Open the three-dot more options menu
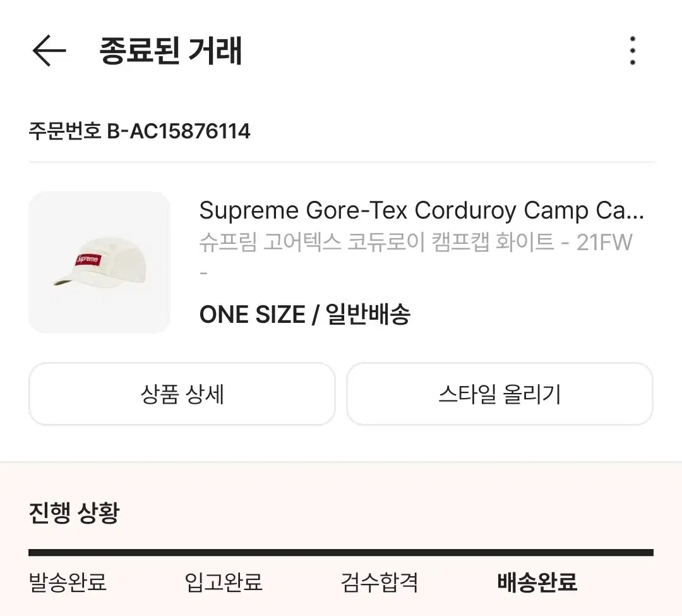 pyautogui.click(x=632, y=51)
